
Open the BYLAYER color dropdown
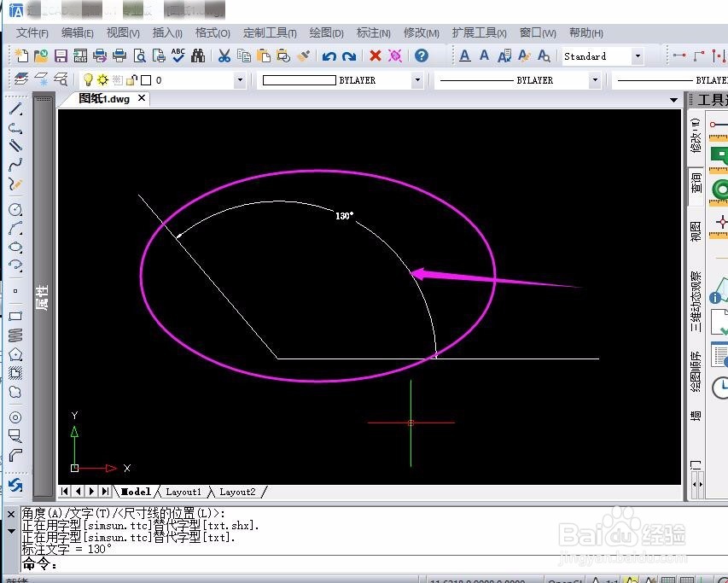[x=417, y=80]
